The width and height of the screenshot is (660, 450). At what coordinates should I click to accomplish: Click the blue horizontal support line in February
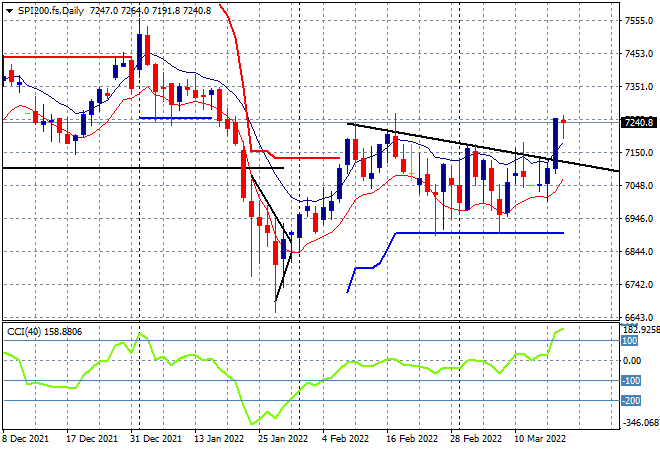tap(480, 233)
